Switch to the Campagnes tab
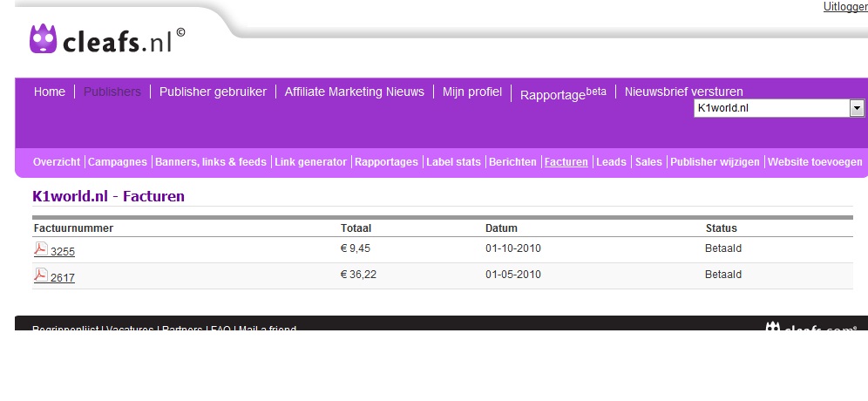This screenshot has width=868, height=401. point(118,162)
